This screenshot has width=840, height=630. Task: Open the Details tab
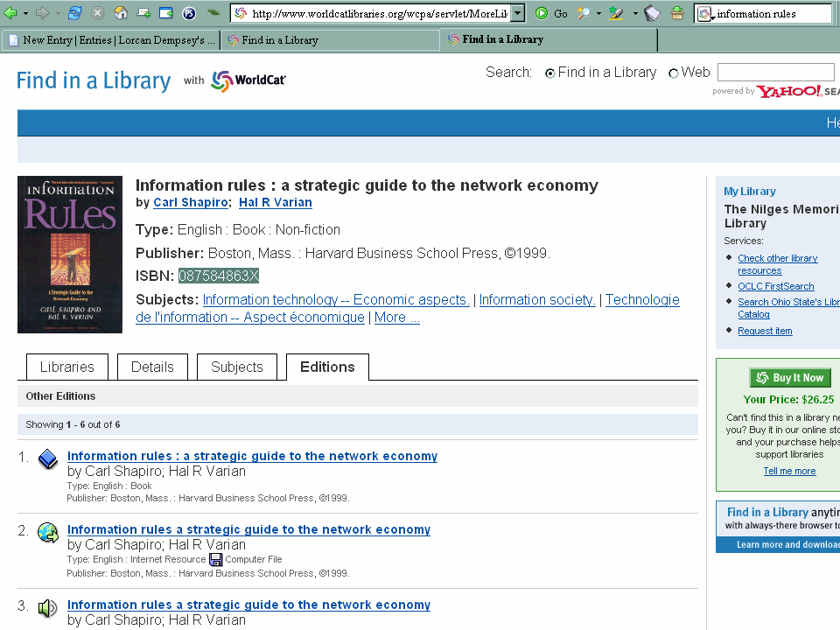point(152,367)
